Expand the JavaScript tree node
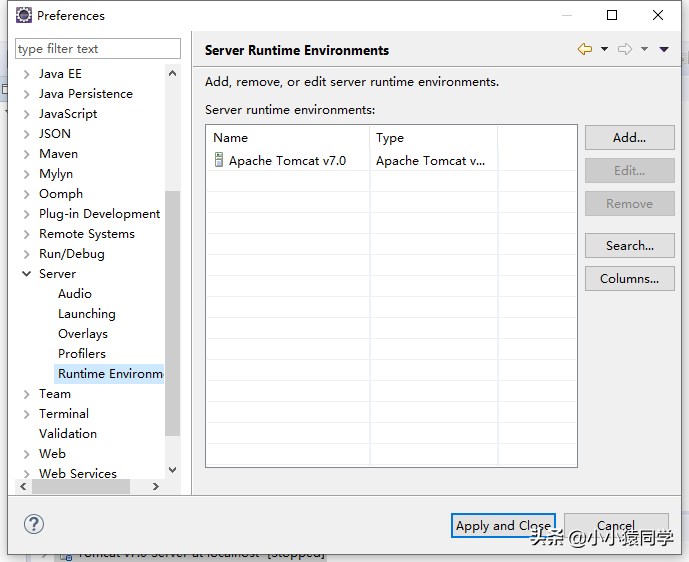This screenshot has height=562, width=689. tap(27, 114)
